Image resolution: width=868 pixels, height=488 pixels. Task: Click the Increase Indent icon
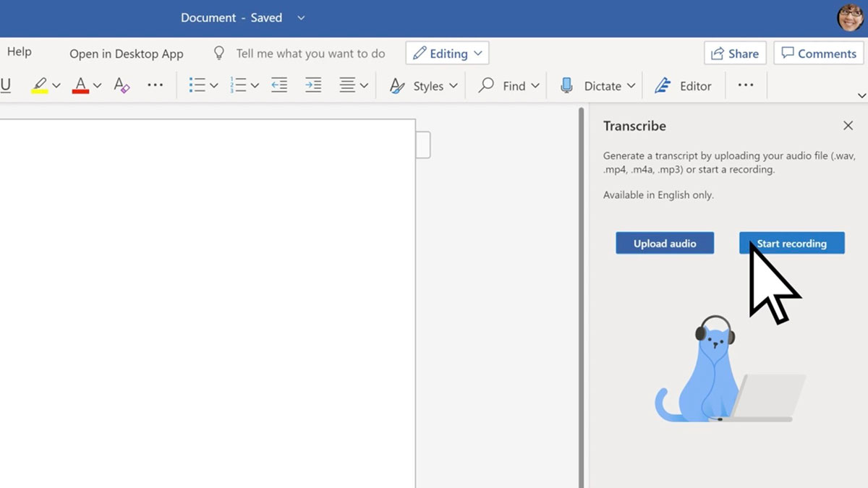tap(312, 85)
